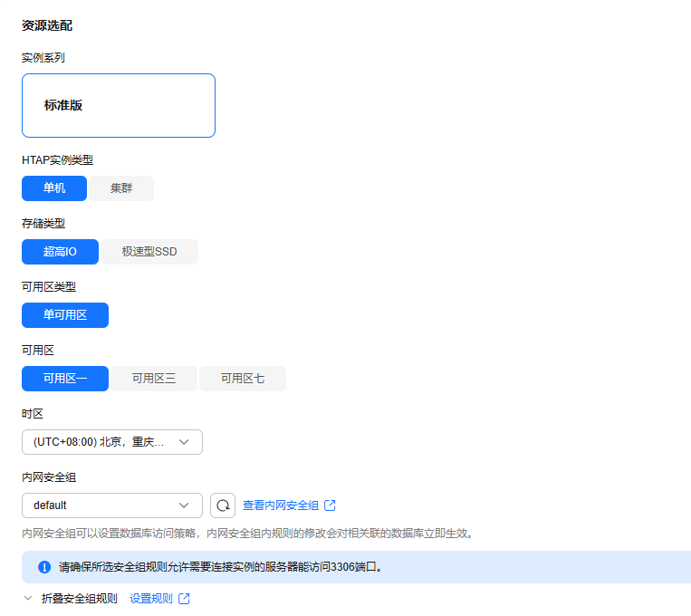Screen dimensions: 691x616
Task: Open 查看内网安全组 link
Action: pos(281,505)
